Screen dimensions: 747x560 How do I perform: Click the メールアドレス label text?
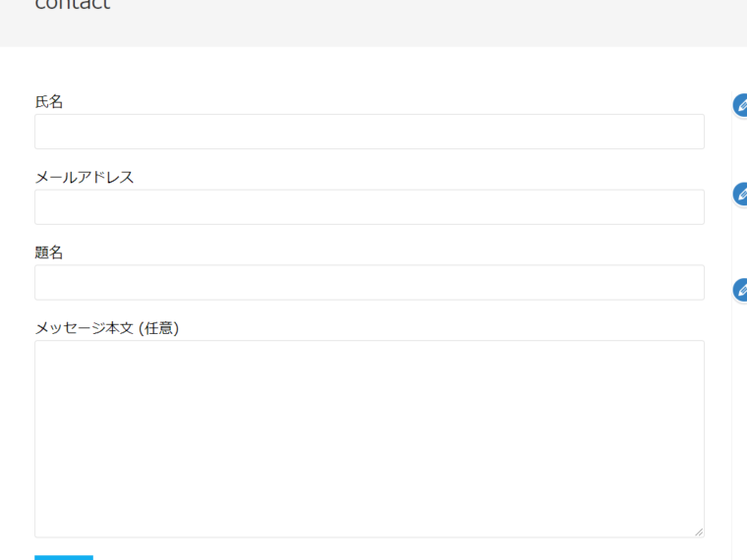click(x=85, y=177)
